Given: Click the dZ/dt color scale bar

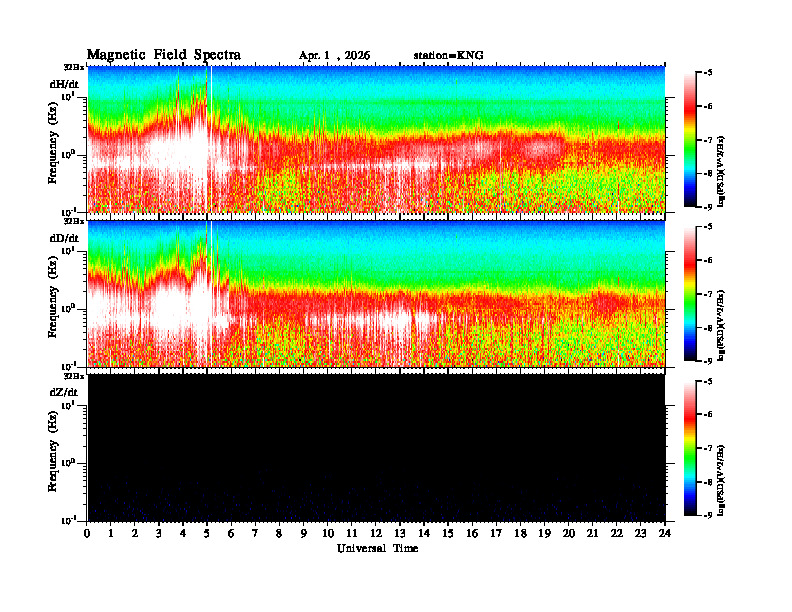Looking at the screenshot, I should [x=689, y=448].
